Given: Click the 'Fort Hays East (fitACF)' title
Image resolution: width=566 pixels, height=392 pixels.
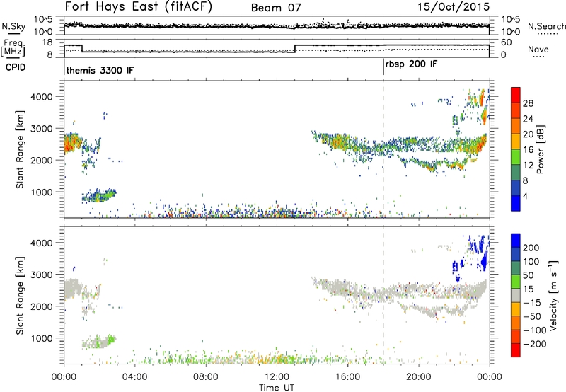Looking at the screenshot, I should pos(138,6).
